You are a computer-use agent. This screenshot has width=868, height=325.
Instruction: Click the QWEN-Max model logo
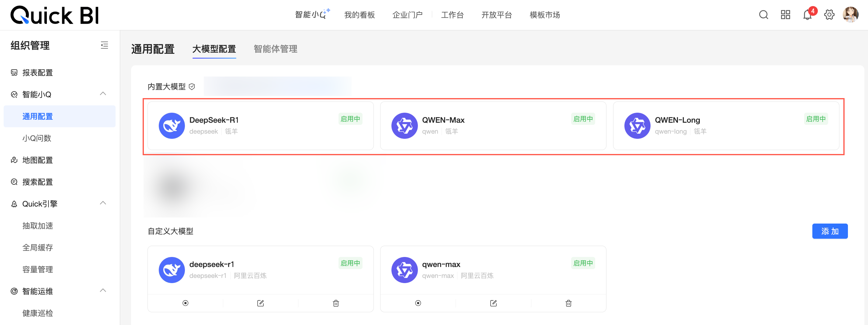point(404,126)
